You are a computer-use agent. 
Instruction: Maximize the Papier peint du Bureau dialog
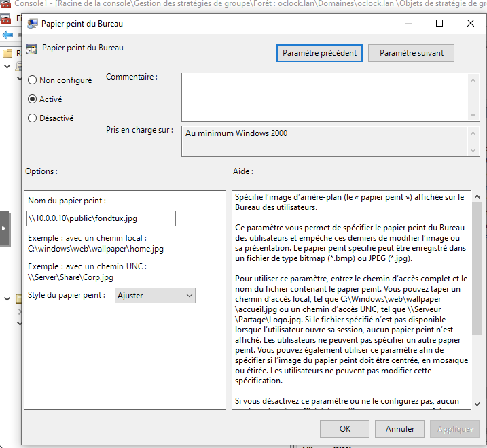439,23
